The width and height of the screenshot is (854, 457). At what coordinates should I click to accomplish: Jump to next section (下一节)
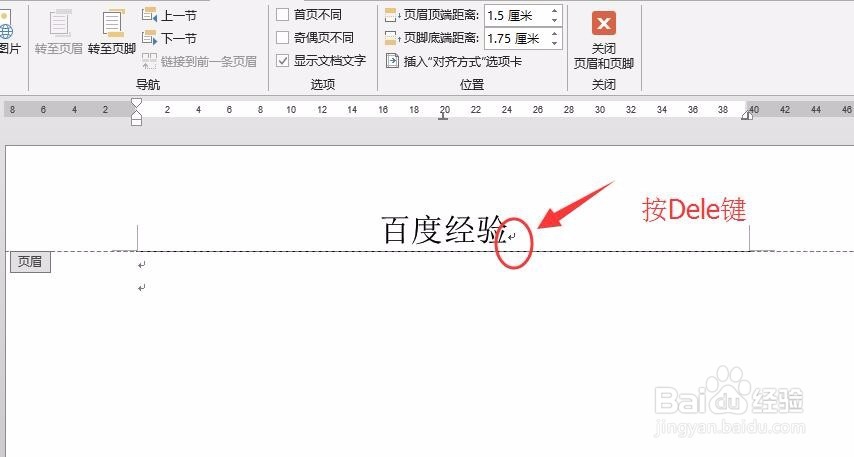point(169,38)
